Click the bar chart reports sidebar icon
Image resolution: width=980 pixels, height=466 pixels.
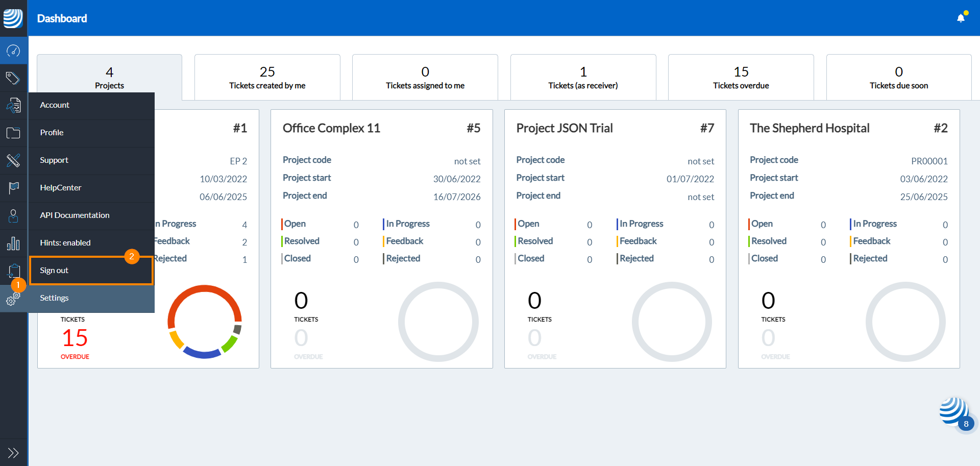(x=13, y=243)
